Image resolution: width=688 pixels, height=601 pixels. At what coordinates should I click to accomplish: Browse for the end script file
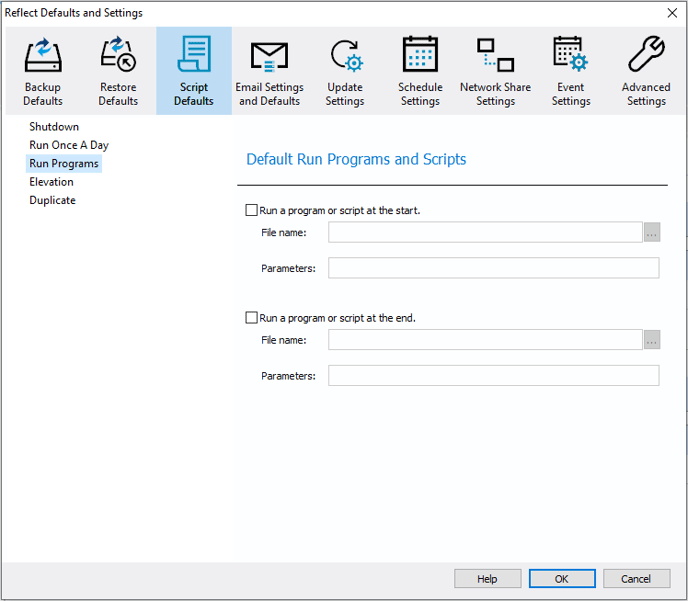652,341
